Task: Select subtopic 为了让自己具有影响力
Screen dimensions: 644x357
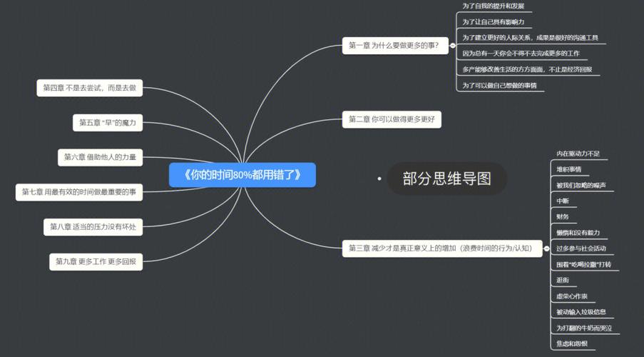Action: (x=494, y=22)
